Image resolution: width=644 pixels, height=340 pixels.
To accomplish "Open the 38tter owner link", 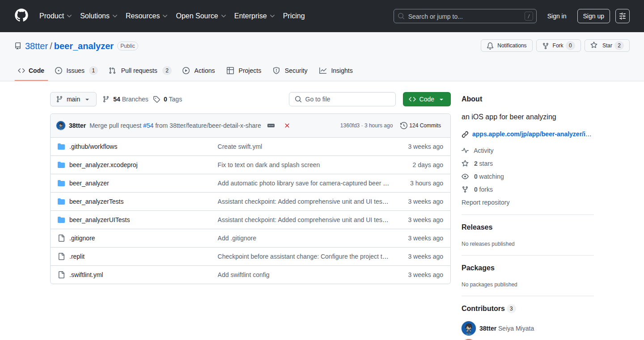I will tap(36, 46).
